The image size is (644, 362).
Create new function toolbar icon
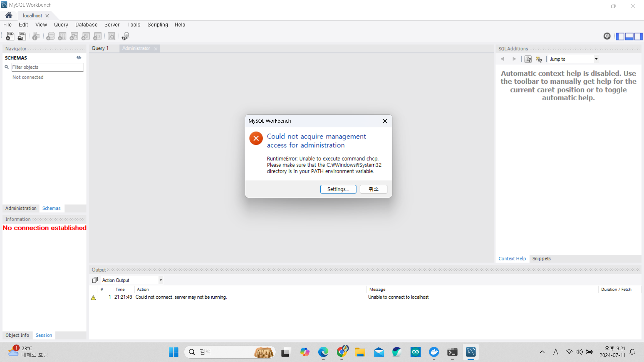[x=97, y=36]
